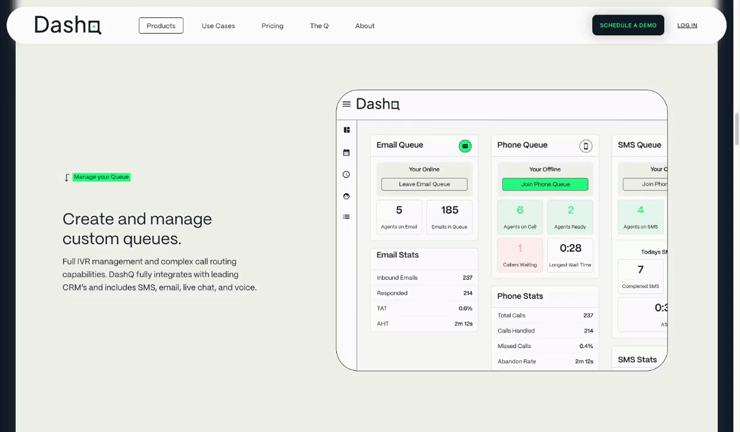Click the Phone Queue heading
This screenshot has height=432, width=740.
(x=522, y=145)
